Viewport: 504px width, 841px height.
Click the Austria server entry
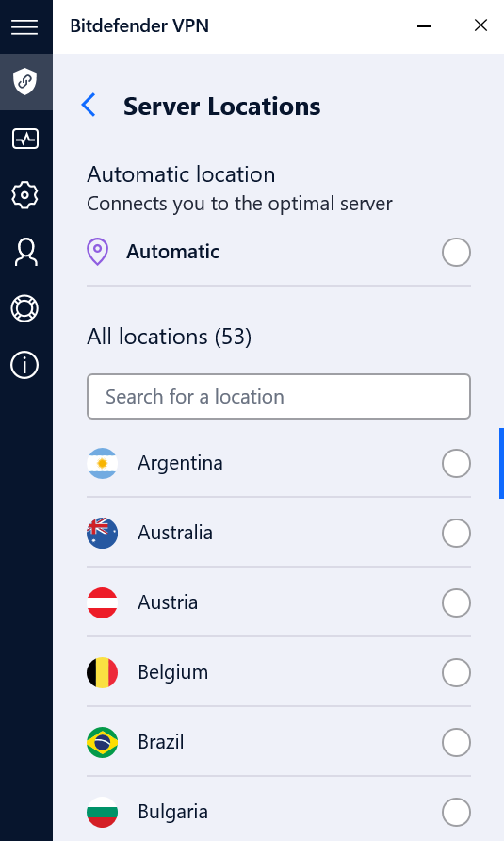[279, 602]
